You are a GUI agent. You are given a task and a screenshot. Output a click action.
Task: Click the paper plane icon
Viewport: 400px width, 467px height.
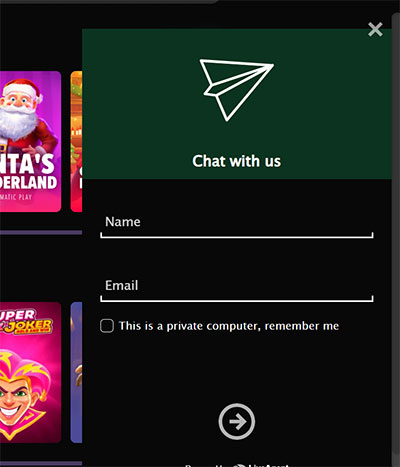[237, 90]
